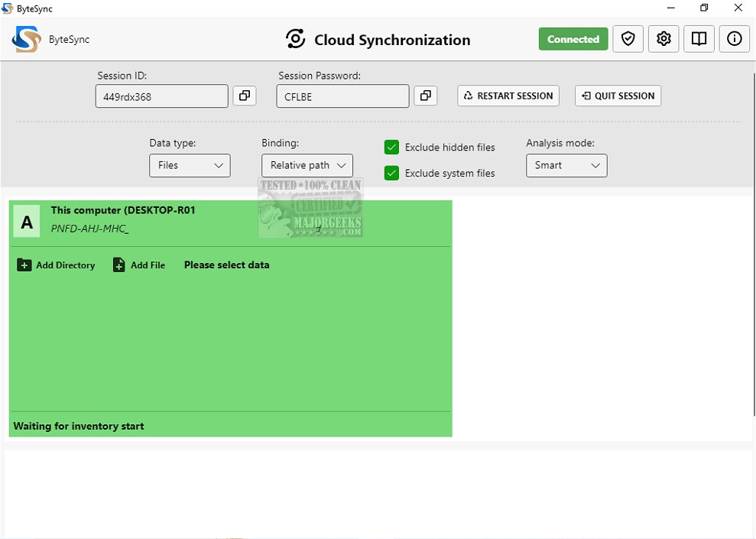756x539 pixels.
Task: Click the 'This computer (DESKTOP-R01' heading
Action: pos(123,210)
